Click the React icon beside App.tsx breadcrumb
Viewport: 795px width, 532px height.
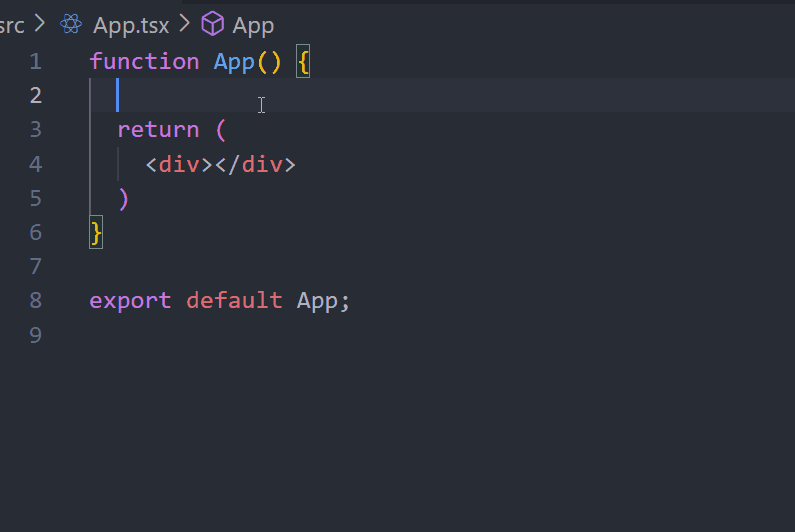coord(71,25)
